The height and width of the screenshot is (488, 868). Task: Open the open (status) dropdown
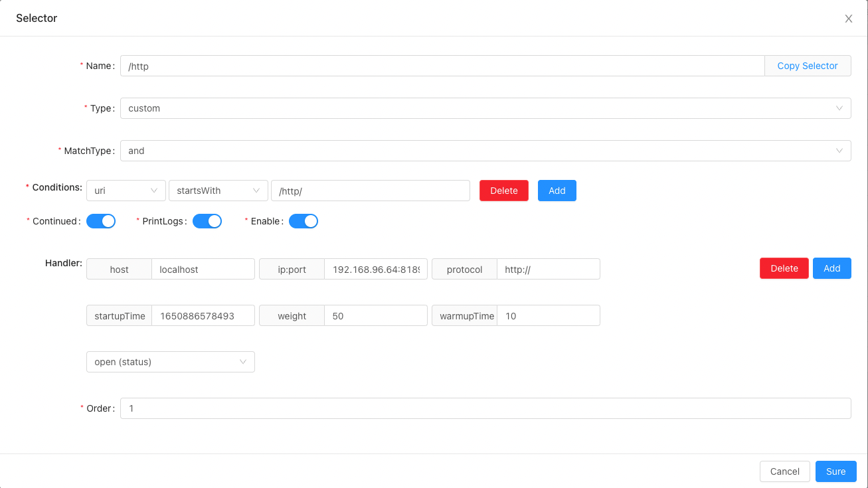click(170, 362)
